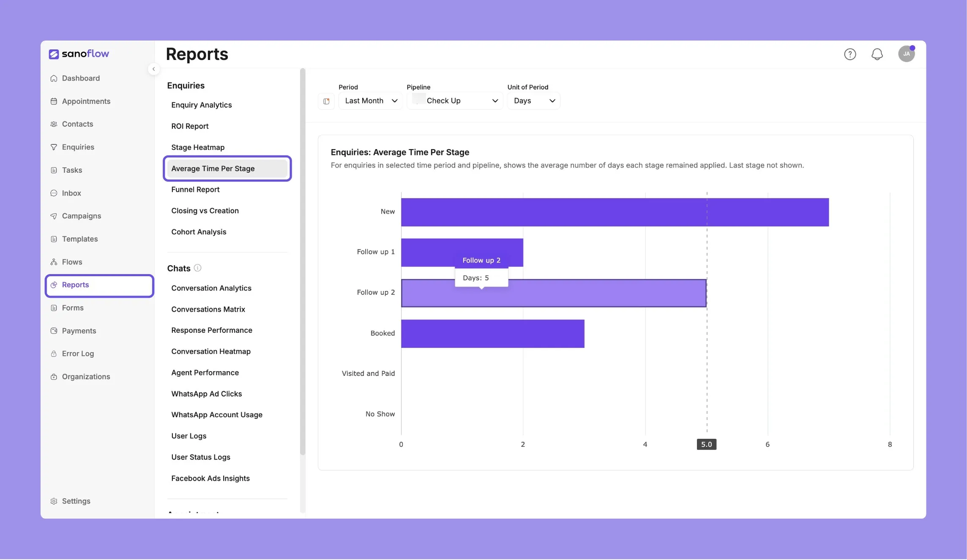Open the JA user avatar menu
This screenshot has width=967, height=560.
pos(906,54)
